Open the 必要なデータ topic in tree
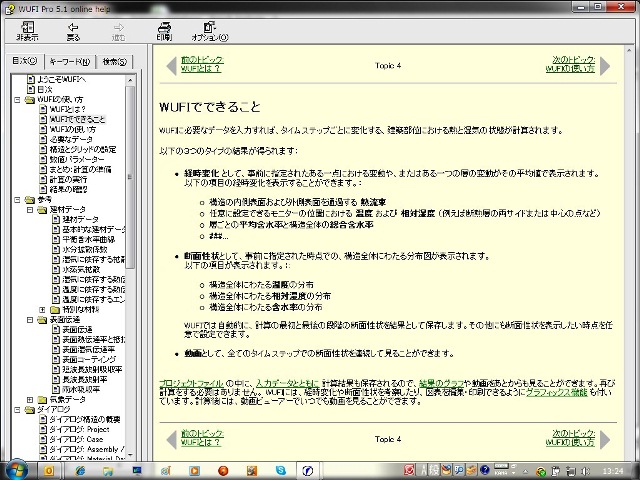The width and height of the screenshot is (640, 480). point(71,139)
